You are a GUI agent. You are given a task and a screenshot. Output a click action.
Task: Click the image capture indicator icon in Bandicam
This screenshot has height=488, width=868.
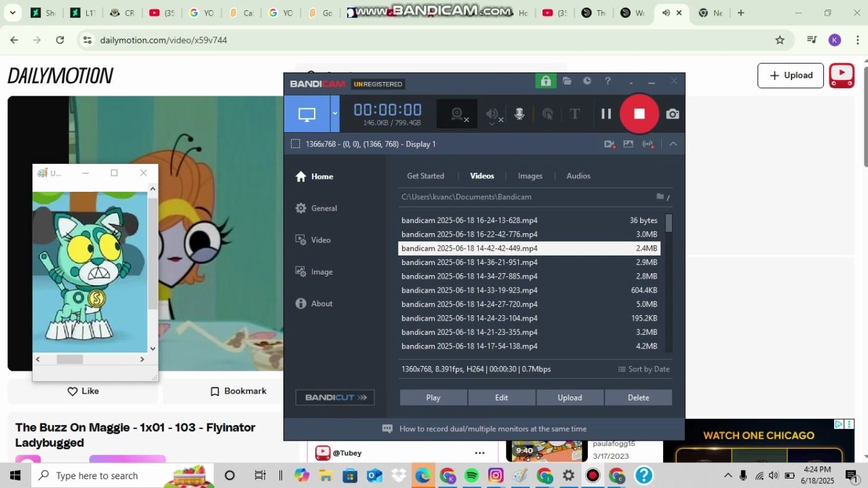[x=628, y=144]
